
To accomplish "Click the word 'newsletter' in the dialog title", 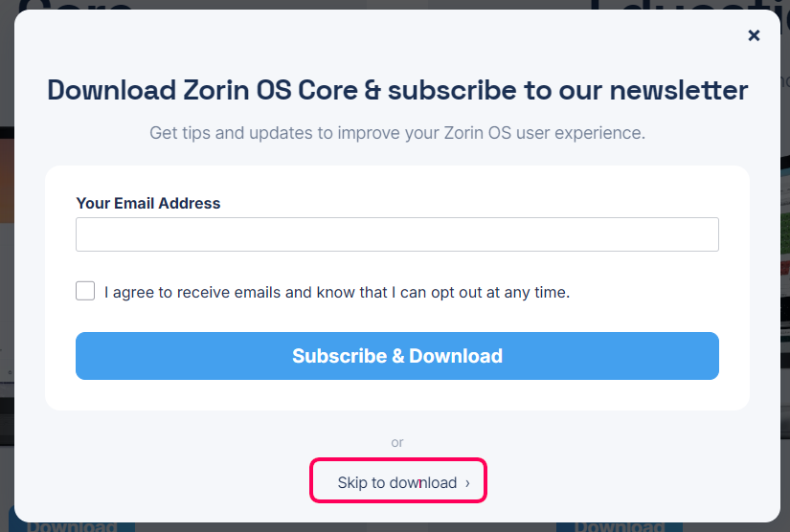I will point(679,90).
